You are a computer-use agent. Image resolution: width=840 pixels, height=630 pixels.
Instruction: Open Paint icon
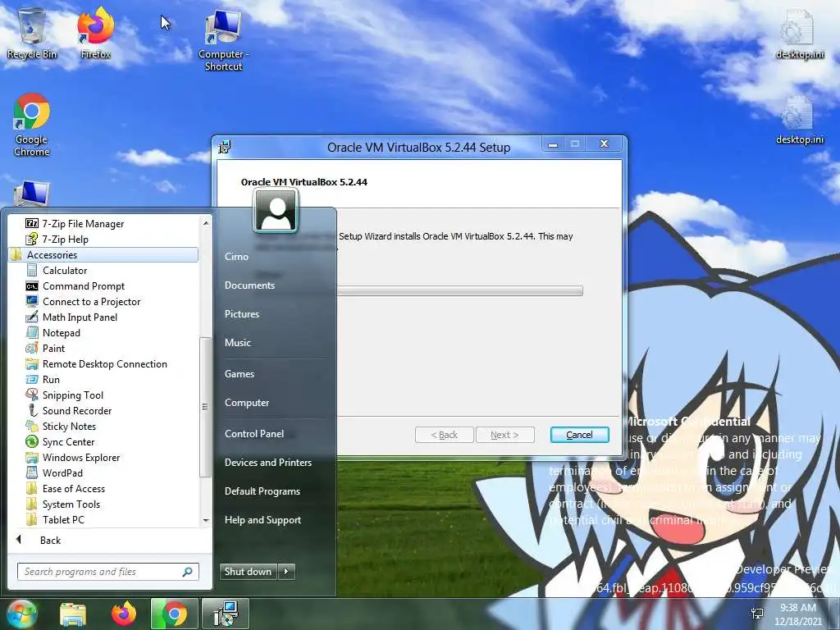[32, 348]
